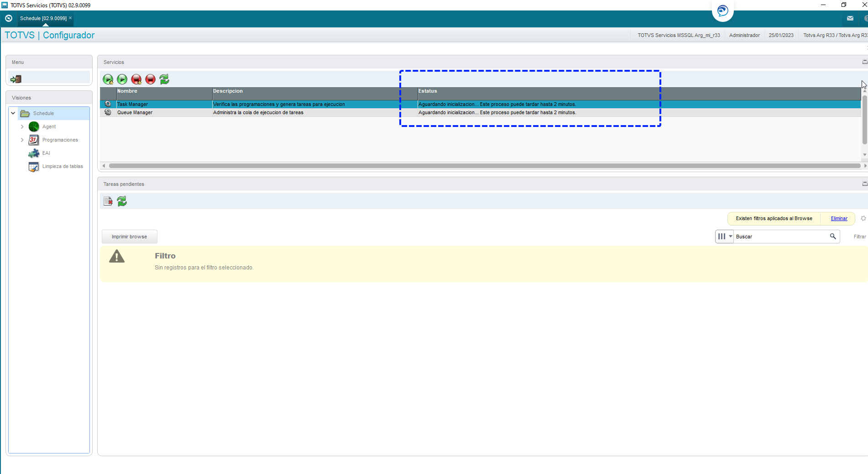868x474 pixels.
Task: Refresh the Servicios list with green arrows
Action: (164, 79)
